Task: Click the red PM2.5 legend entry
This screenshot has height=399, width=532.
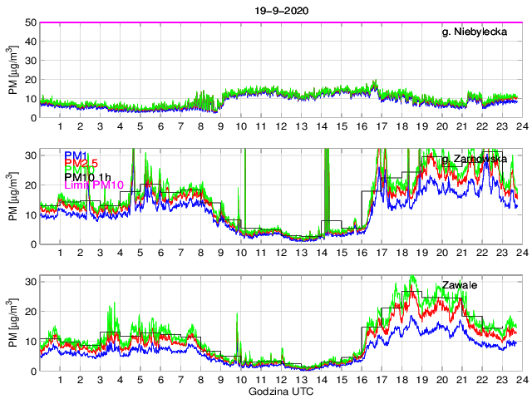Action: [81, 163]
